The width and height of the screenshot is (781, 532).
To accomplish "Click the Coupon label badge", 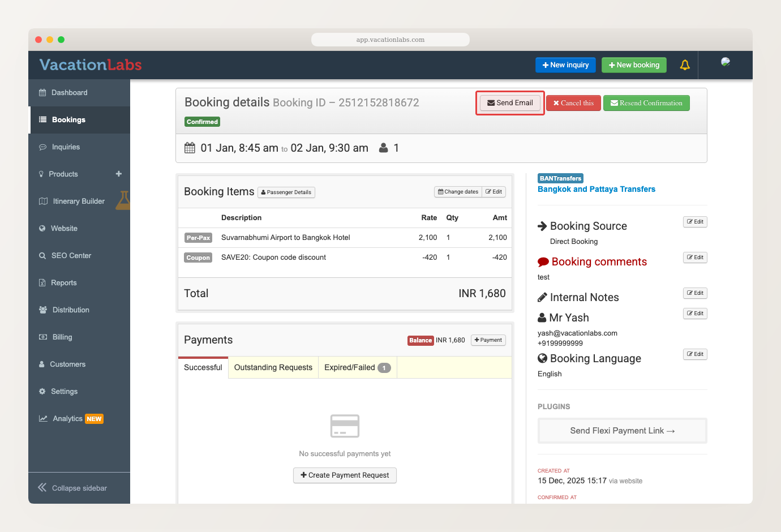I will pyautogui.click(x=198, y=258).
